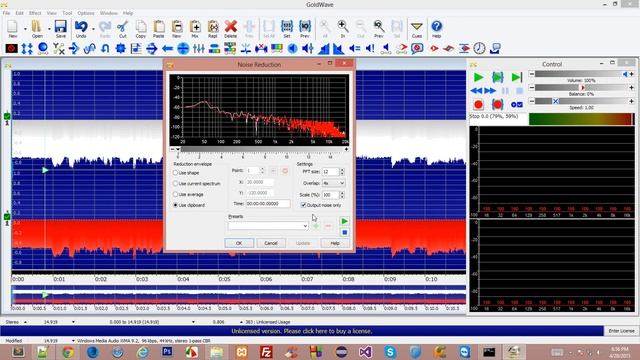Screen dimensions: 640x360
Task: Open Stereo channel dropdown in status bar
Action: click(25, 322)
